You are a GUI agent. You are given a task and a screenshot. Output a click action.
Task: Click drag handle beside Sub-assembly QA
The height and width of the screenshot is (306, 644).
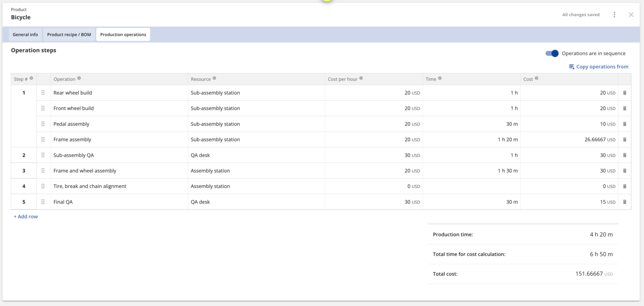(x=43, y=155)
